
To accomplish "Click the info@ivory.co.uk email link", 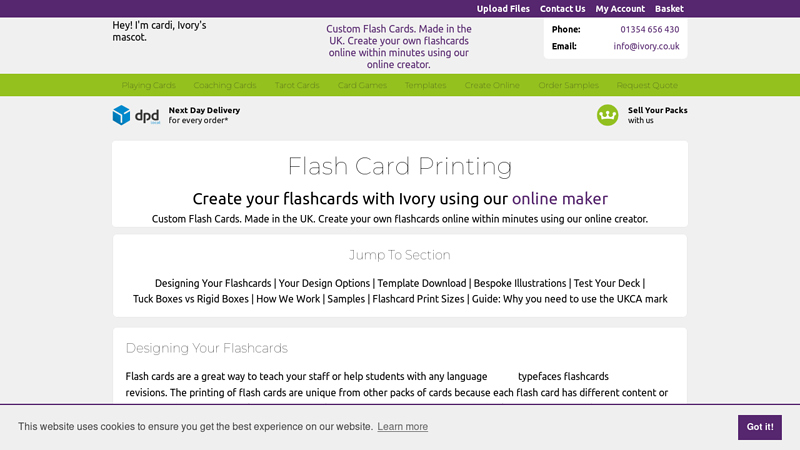I will click(646, 46).
